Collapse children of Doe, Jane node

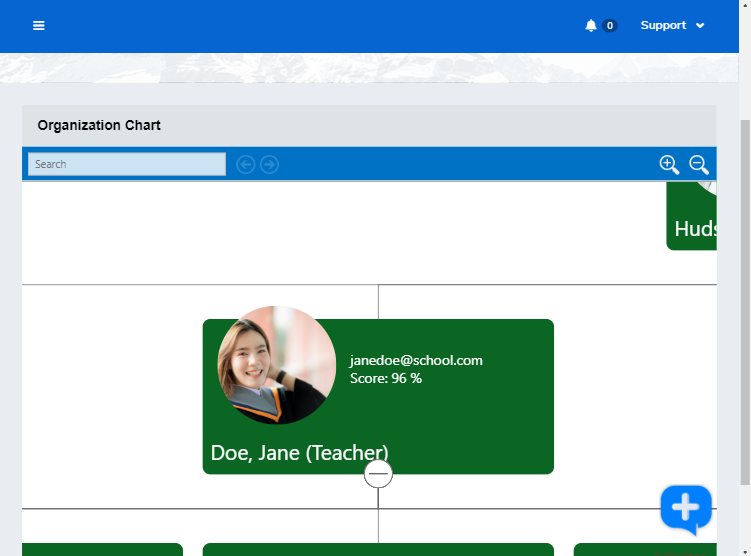point(378,474)
